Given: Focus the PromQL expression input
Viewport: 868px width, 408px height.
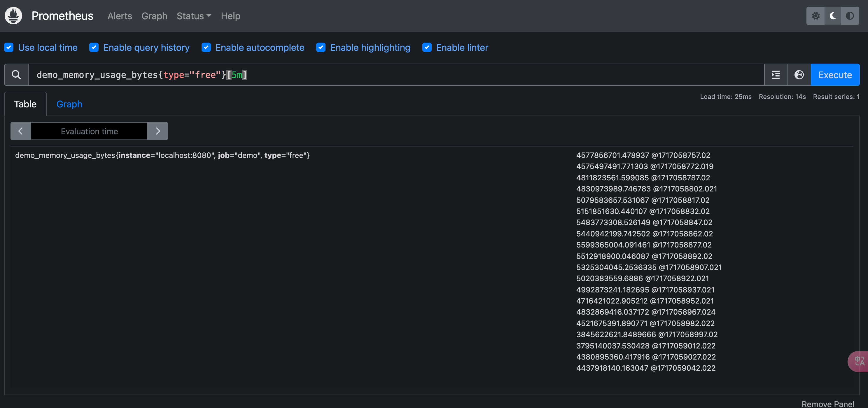Looking at the screenshot, I should click(396, 75).
